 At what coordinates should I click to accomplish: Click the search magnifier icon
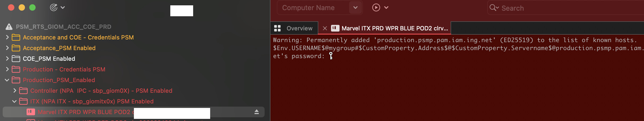(x=493, y=8)
